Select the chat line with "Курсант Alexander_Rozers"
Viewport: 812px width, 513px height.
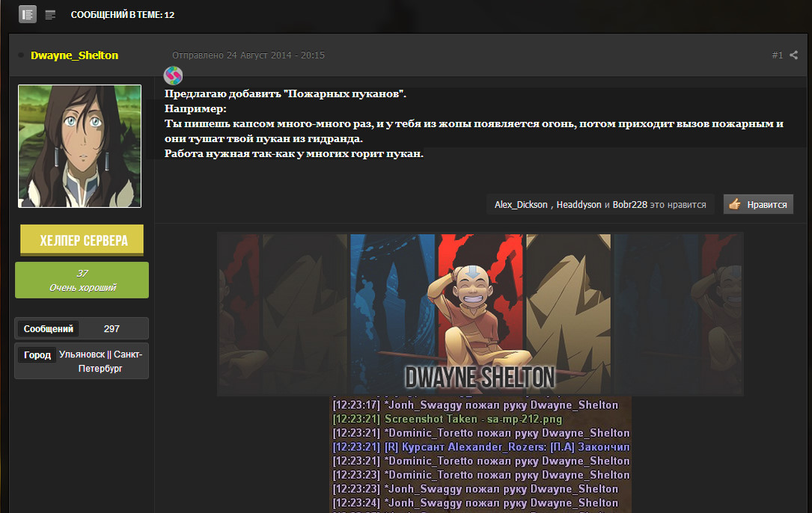point(481,446)
